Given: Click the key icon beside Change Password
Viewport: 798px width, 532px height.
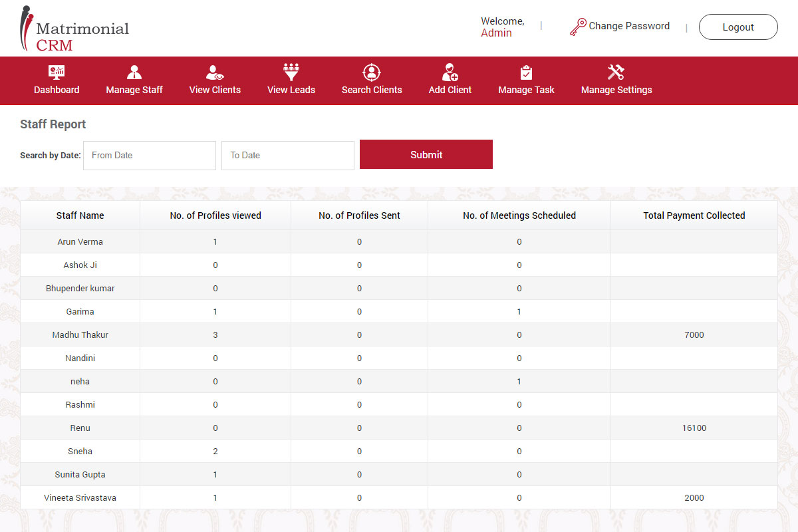Looking at the screenshot, I should (x=579, y=26).
